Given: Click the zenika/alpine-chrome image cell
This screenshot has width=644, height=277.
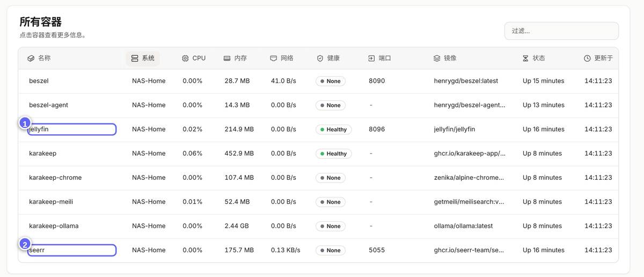Looking at the screenshot, I should (470, 178).
